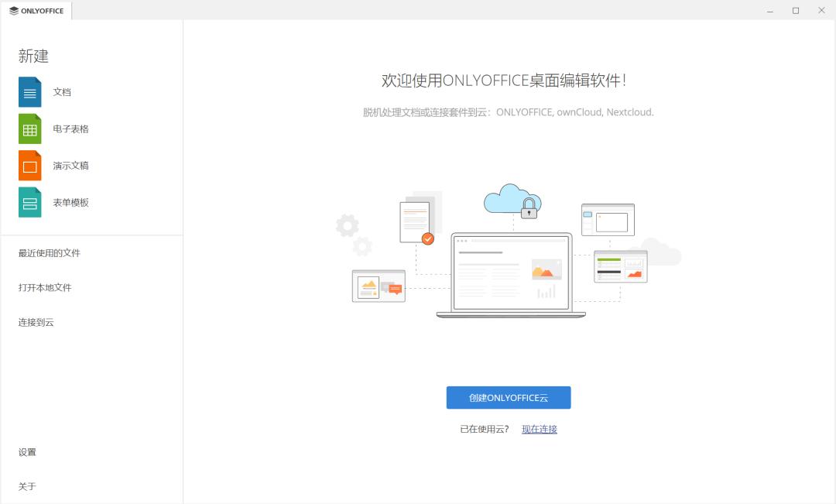Maximize the ONLYOFFICE window
The image size is (836, 504).
(795, 10)
